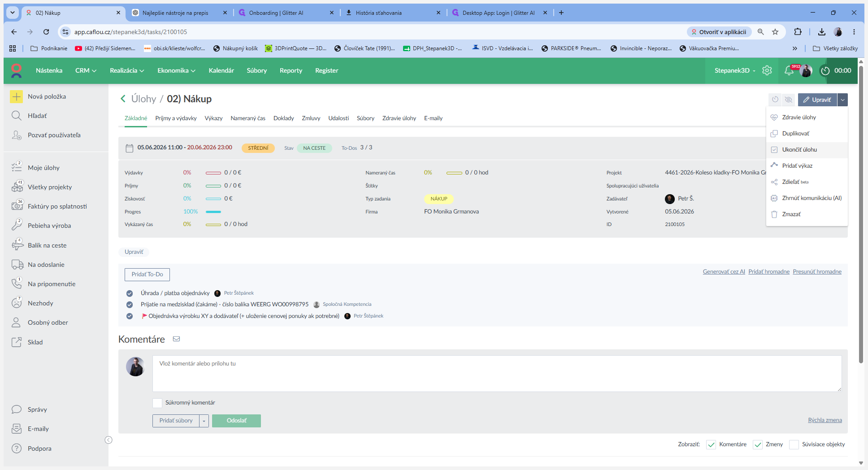Uncheck the Zmeny display checkbox
868x470 pixels.
pos(758,444)
